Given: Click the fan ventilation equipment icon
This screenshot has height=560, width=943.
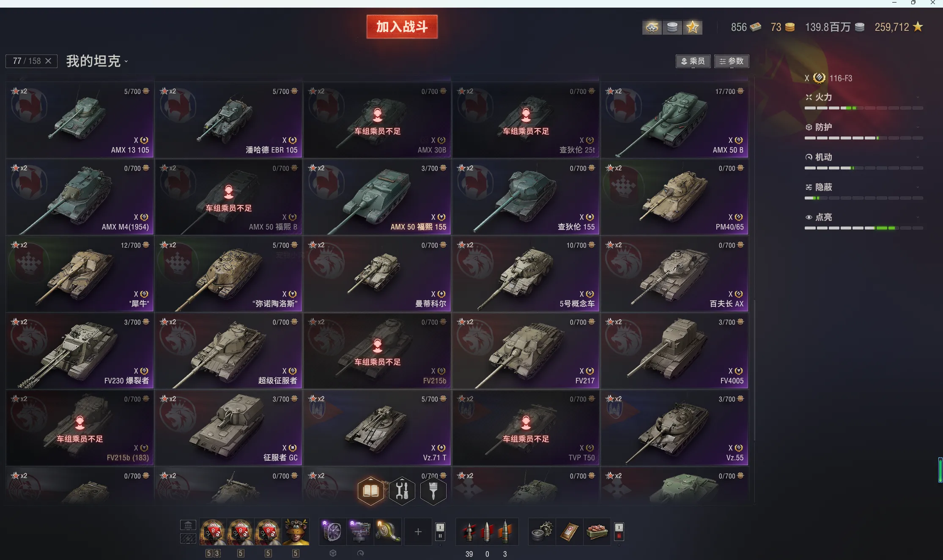Looking at the screenshot, I should click(332, 532).
